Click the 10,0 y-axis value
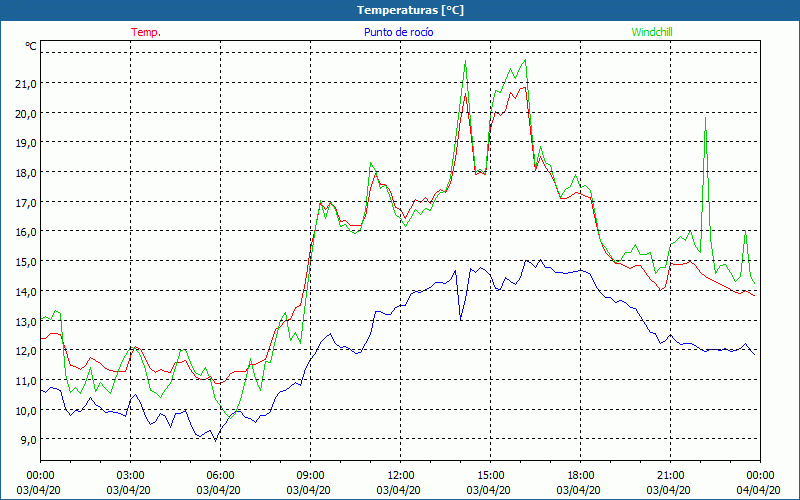 [26, 410]
